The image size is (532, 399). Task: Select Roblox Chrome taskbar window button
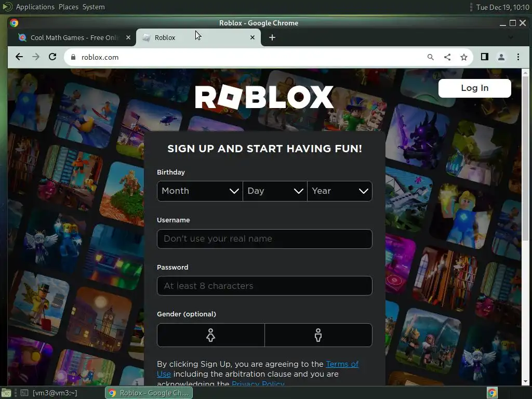tap(149, 393)
